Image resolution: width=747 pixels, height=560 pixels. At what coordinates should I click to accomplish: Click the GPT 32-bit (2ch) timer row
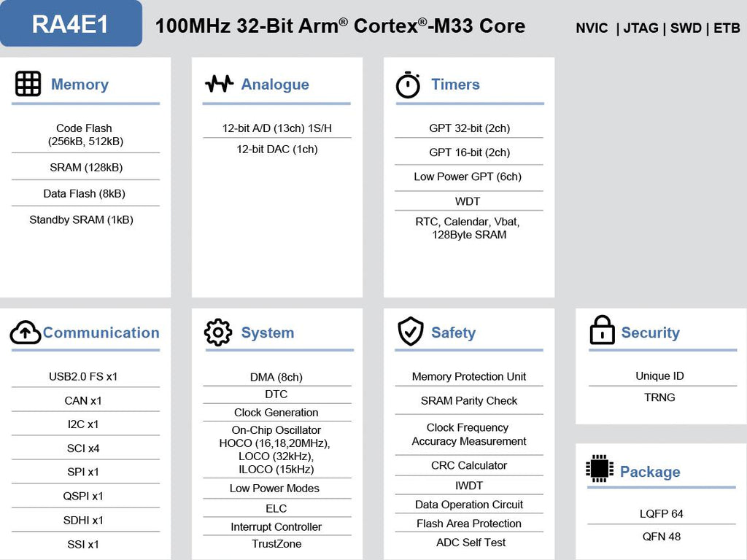pyautogui.click(x=469, y=128)
